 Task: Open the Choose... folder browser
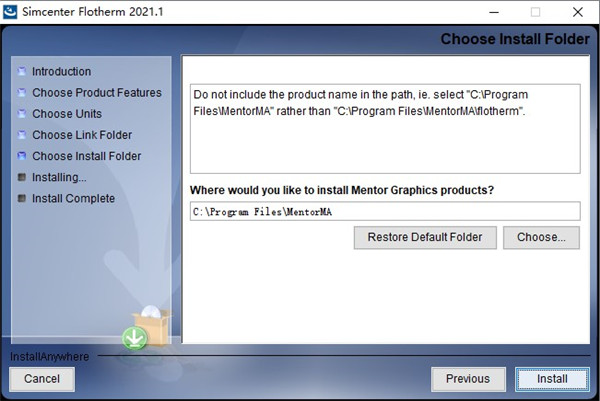click(x=541, y=237)
